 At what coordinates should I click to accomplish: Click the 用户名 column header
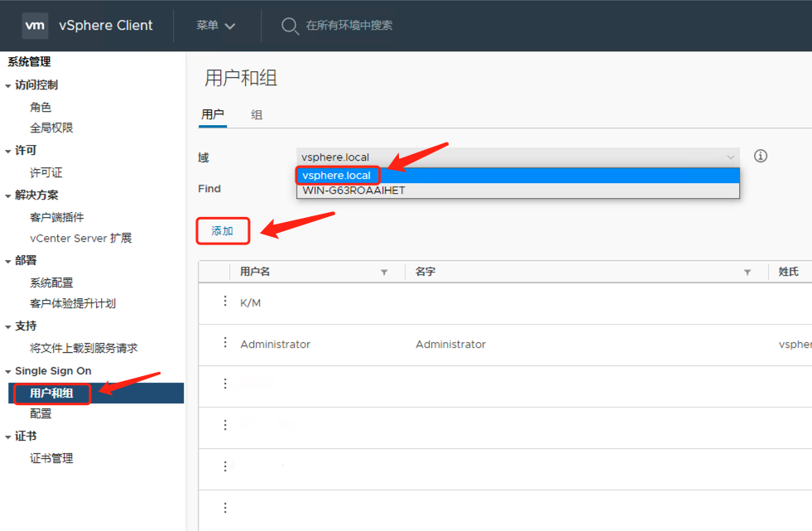[255, 272]
